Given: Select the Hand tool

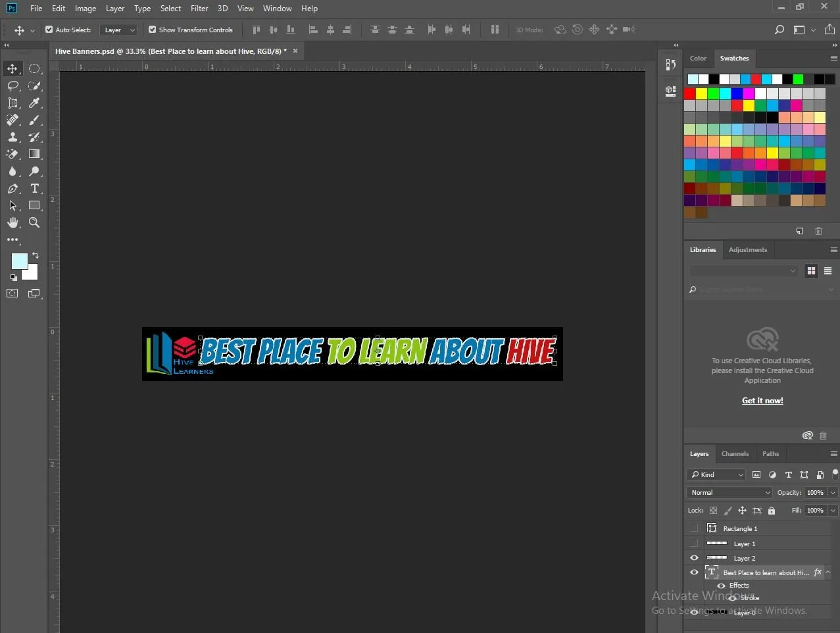Looking at the screenshot, I should tap(12, 222).
